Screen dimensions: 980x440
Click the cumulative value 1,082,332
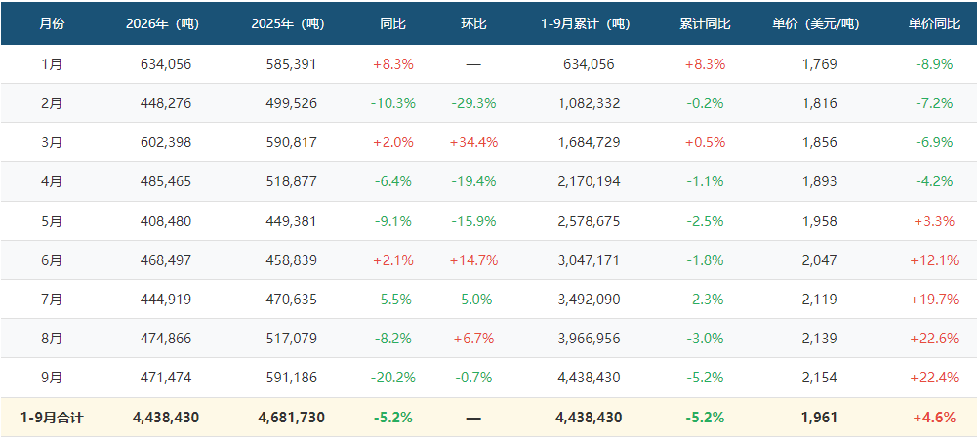(x=589, y=103)
